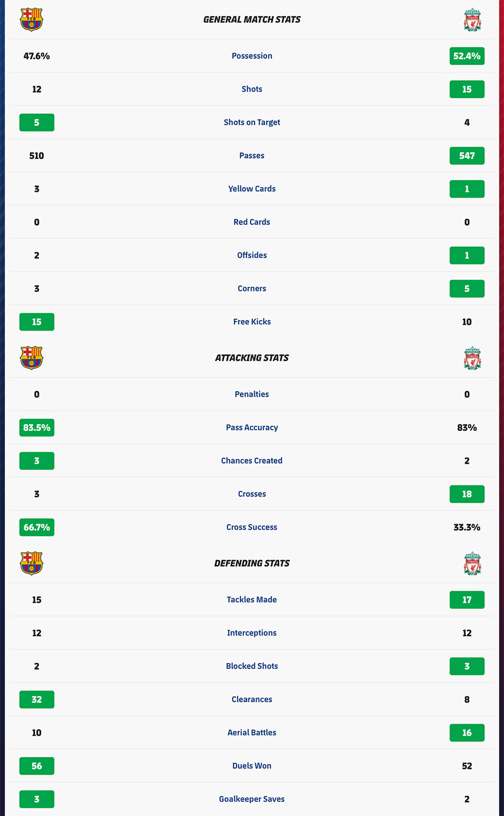
Task: Click the General Match Stats heading
Action: click(x=252, y=20)
